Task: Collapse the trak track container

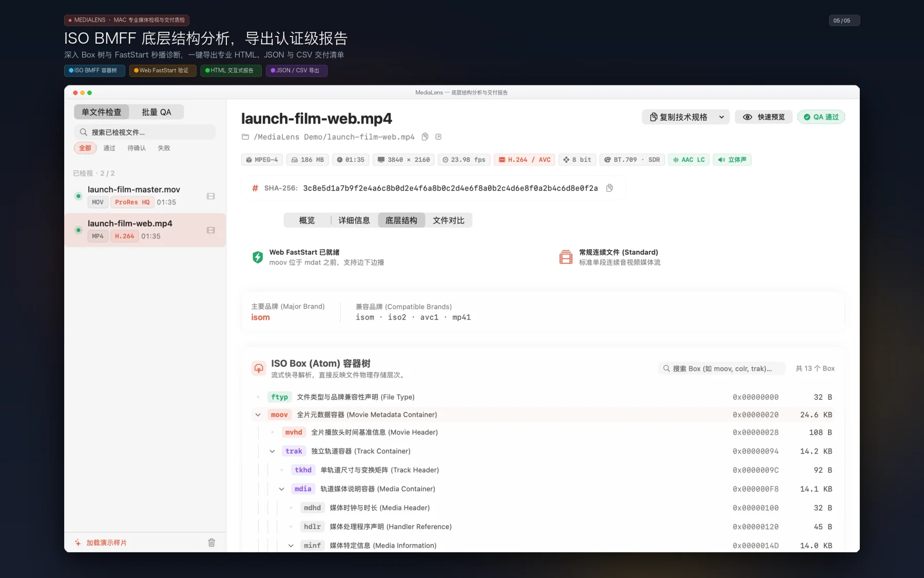Action: [272, 451]
